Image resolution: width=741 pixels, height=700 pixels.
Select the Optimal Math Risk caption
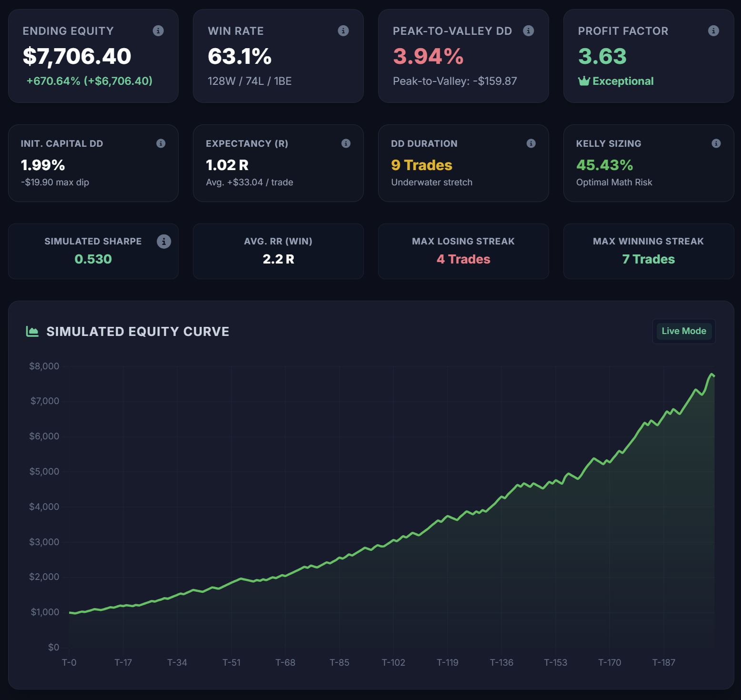click(614, 182)
